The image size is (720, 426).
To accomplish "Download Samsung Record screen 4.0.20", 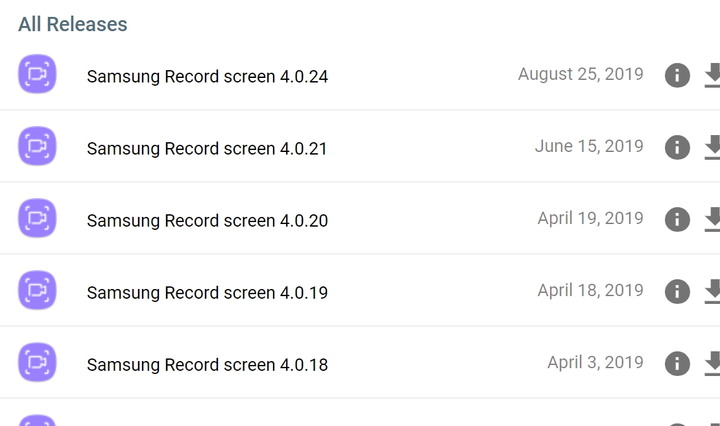I will tap(712, 219).
